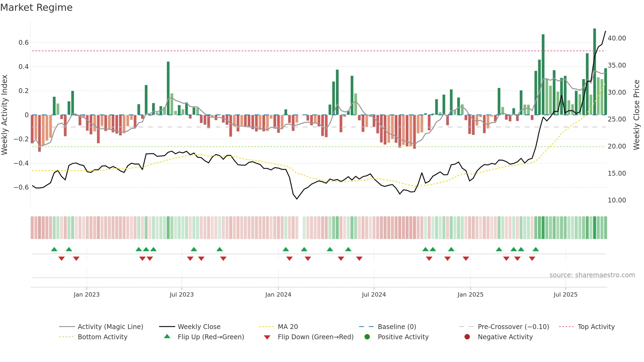
Task: Hide the MA 20 series via legend
Action: [x=279, y=327]
